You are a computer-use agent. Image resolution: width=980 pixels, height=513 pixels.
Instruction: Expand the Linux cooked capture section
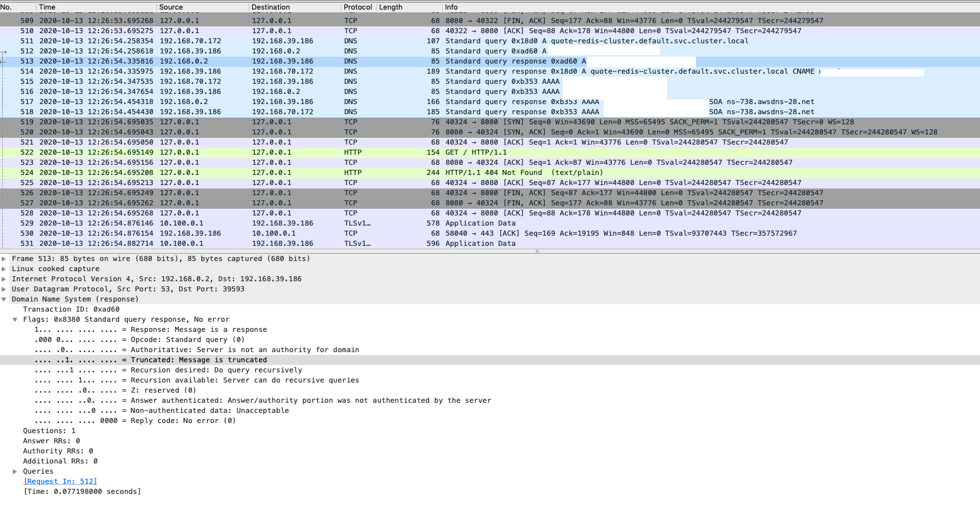(x=5, y=268)
